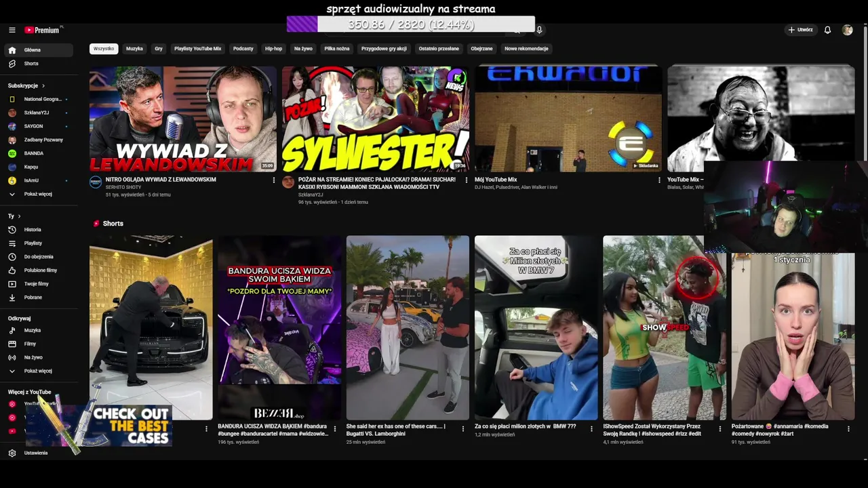Open the hamburger guide menu
868x488 pixels.
(x=12, y=30)
